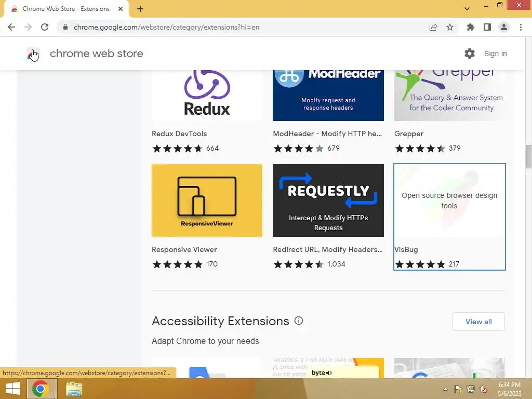Click ModHeader star rating
The width and height of the screenshot is (532, 399).
(299, 148)
